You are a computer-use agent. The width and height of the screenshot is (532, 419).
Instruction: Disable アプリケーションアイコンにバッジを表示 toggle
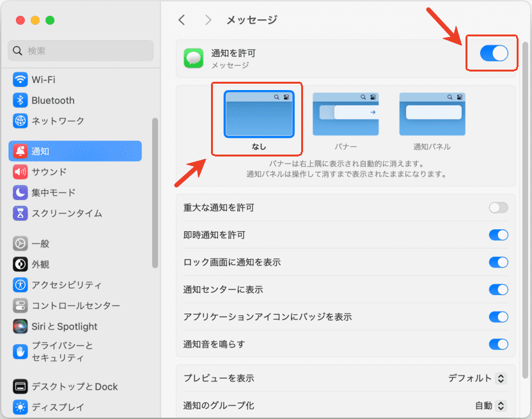(x=498, y=317)
